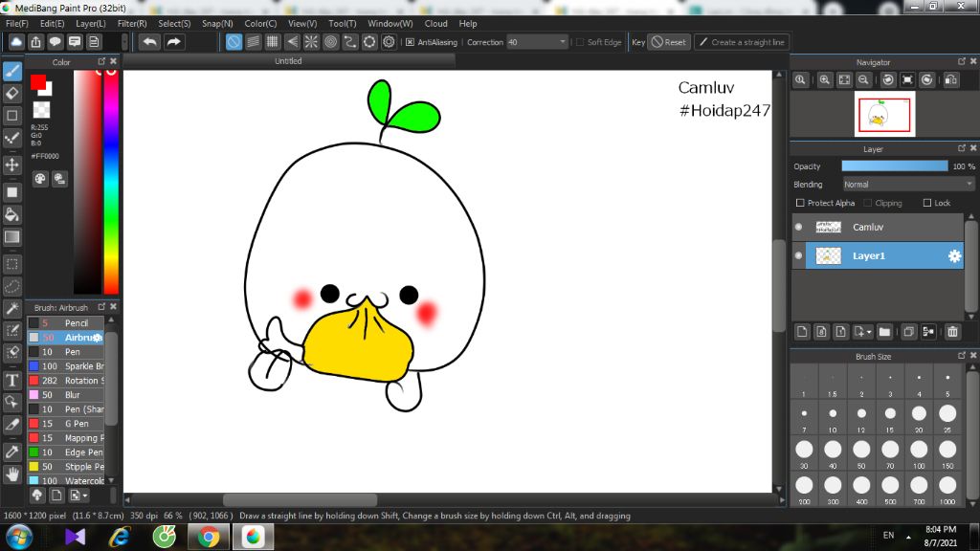Open Filter menu
The image size is (980, 551).
(132, 24)
